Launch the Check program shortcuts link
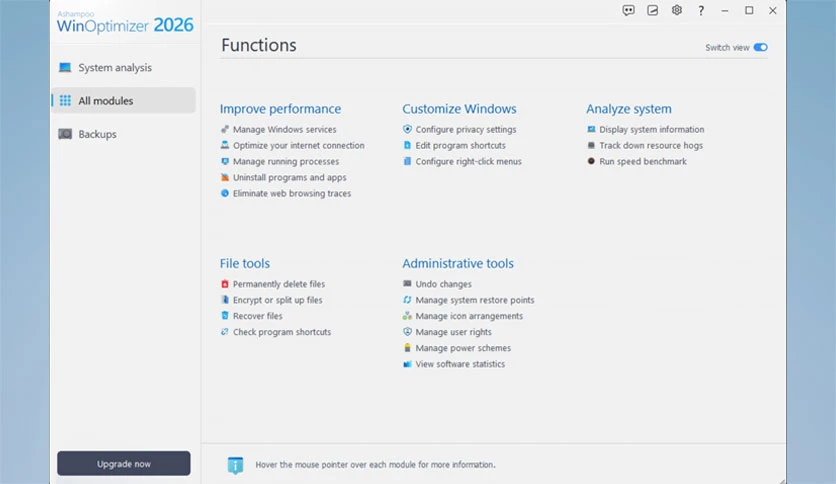Viewport: 836px width, 484px height. [282, 332]
